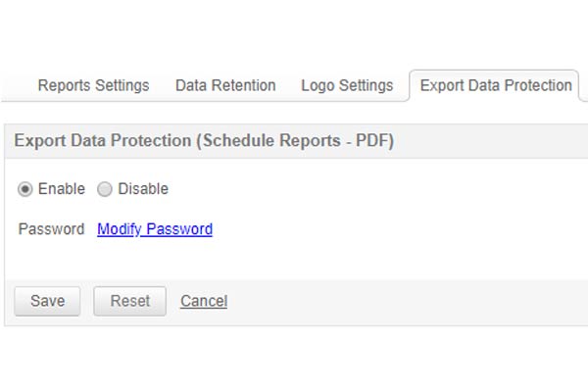The image size is (588, 392).
Task: Select the Disable radio button
Action: (105, 189)
